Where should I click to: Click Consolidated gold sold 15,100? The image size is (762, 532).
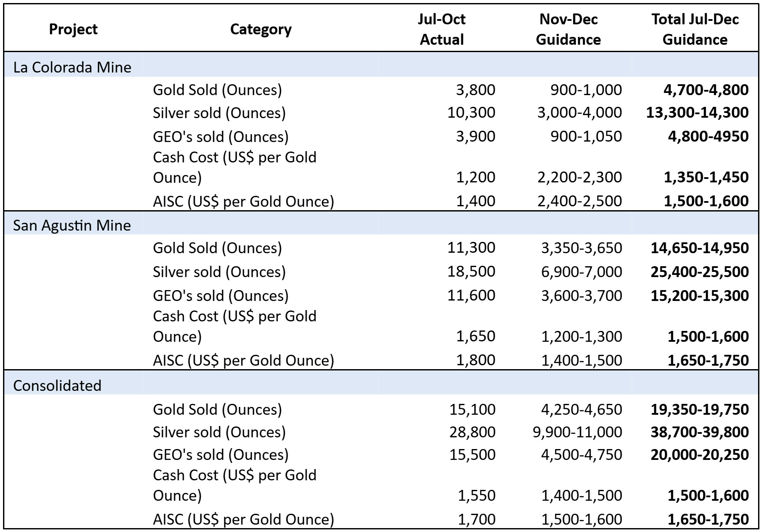(x=472, y=409)
